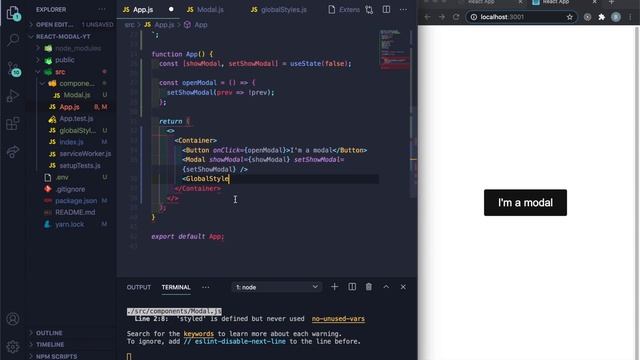
Task: Kill terminal with trash icon
Action: coord(369,287)
